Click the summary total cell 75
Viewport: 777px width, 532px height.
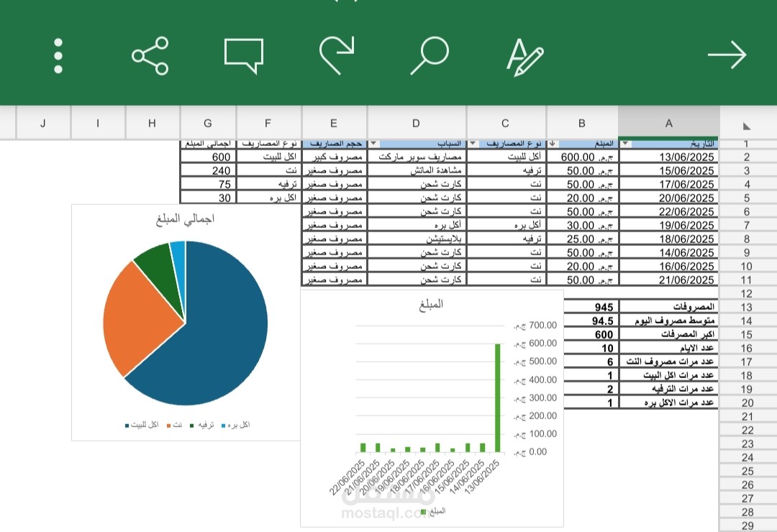click(209, 184)
